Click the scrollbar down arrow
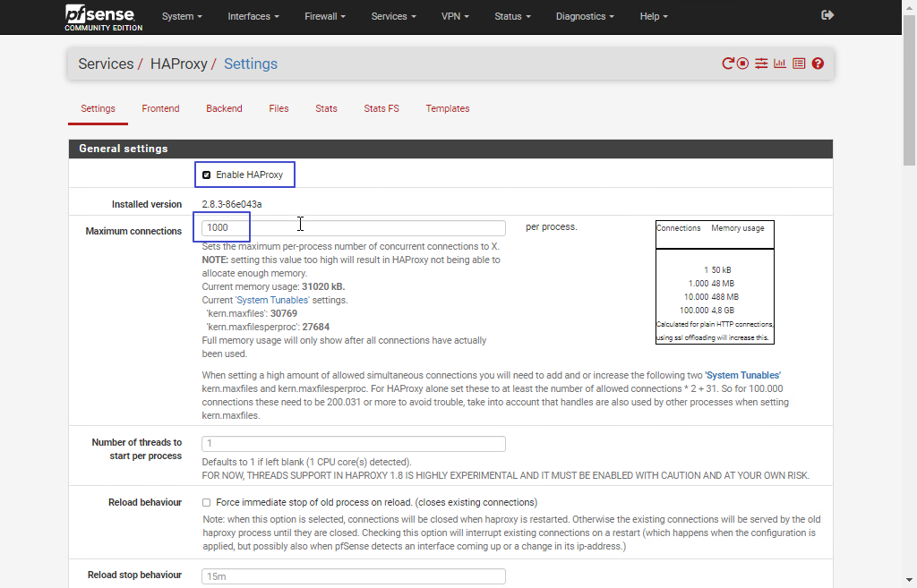Screen dimensions: 917x588 909,581
